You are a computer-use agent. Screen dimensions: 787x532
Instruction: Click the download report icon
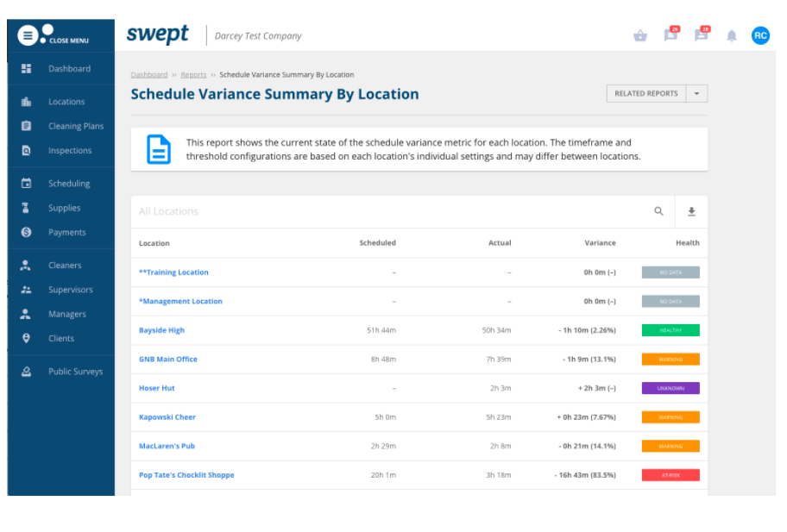691,211
